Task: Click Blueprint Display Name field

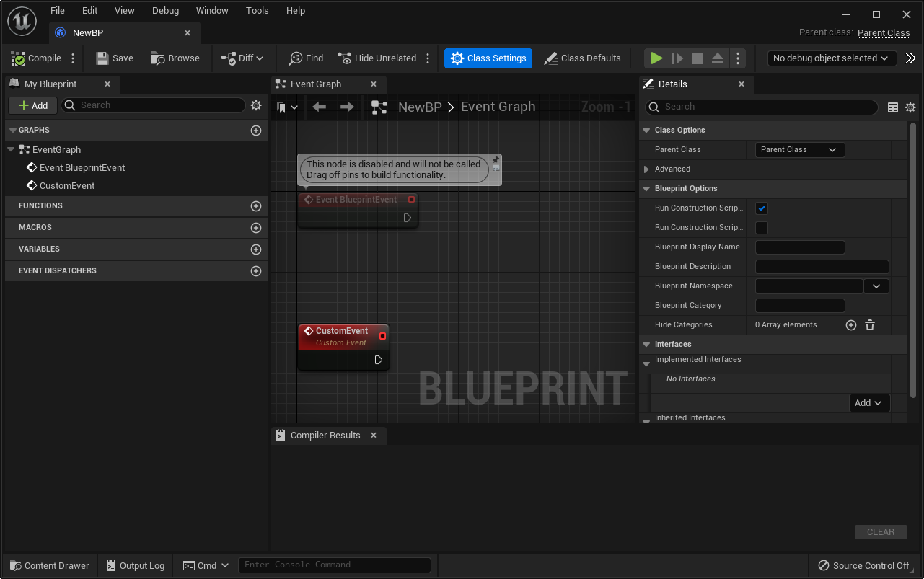Action: (799, 247)
